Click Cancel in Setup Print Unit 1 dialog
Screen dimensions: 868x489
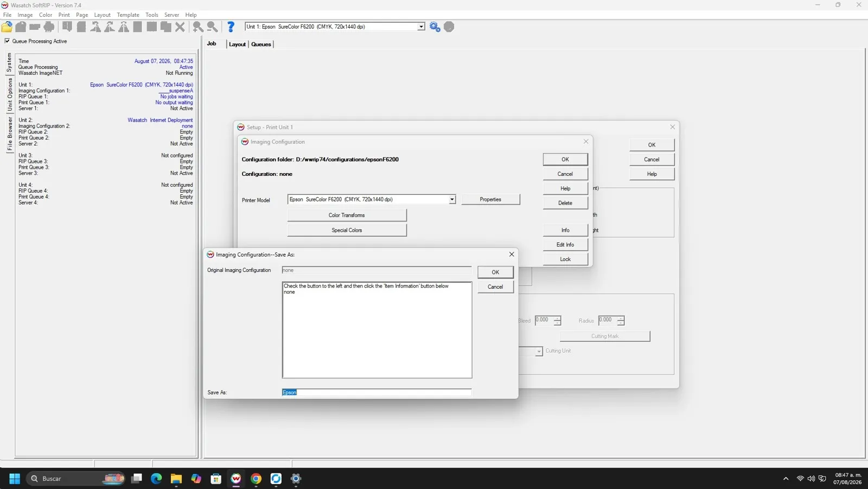652,159
